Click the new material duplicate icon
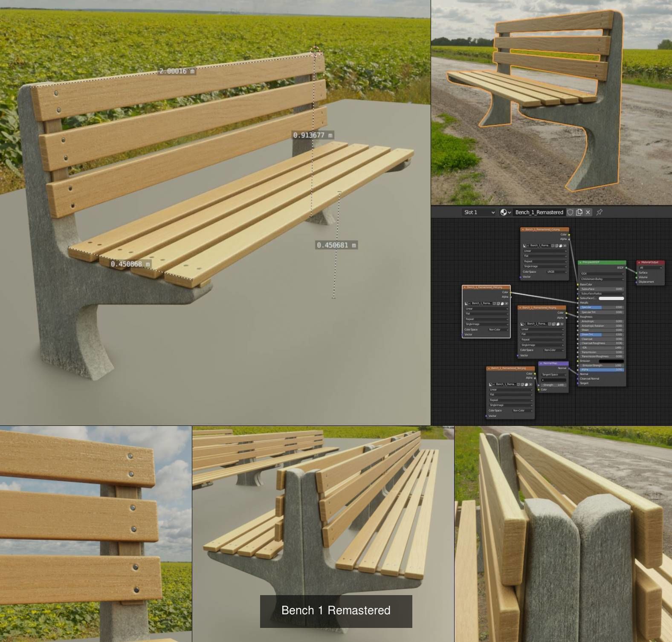This screenshot has width=672, height=642. tap(579, 212)
